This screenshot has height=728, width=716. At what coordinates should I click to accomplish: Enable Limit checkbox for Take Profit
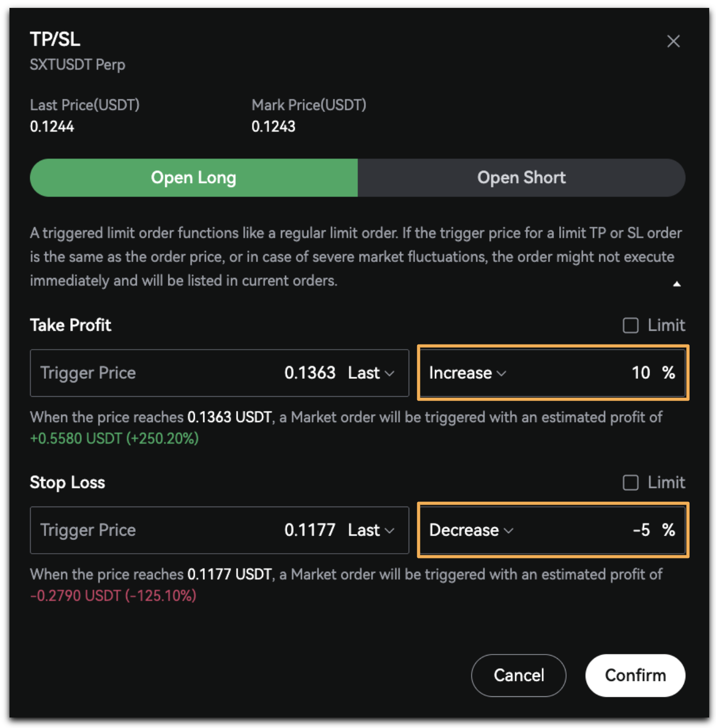click(x=630, y=325)
